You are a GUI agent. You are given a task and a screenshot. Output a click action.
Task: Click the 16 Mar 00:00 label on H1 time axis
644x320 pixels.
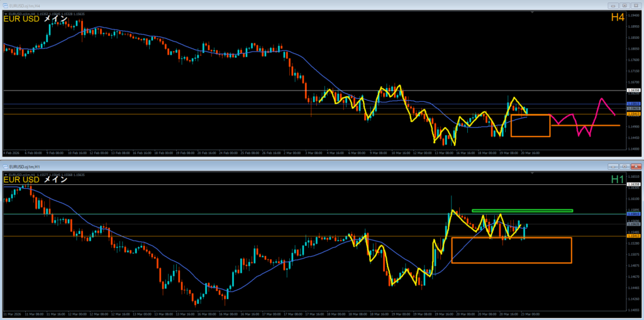pyautogui.click(x=207, y=314)
